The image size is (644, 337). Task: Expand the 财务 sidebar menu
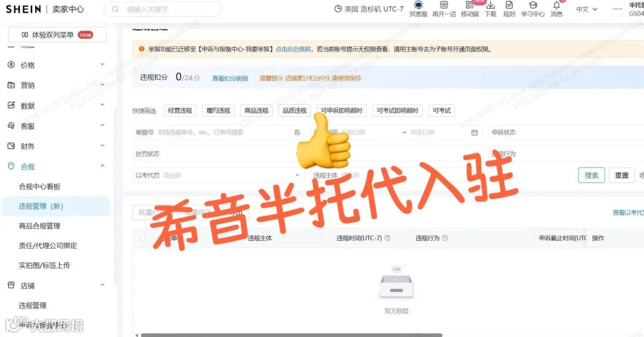103,146
